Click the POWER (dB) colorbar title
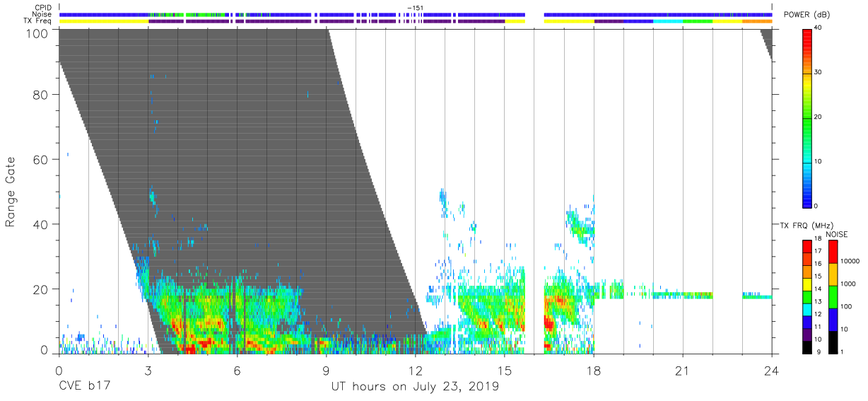Image resolution: width=868 pixels, height=401 pixels. [x=807, y=15]
